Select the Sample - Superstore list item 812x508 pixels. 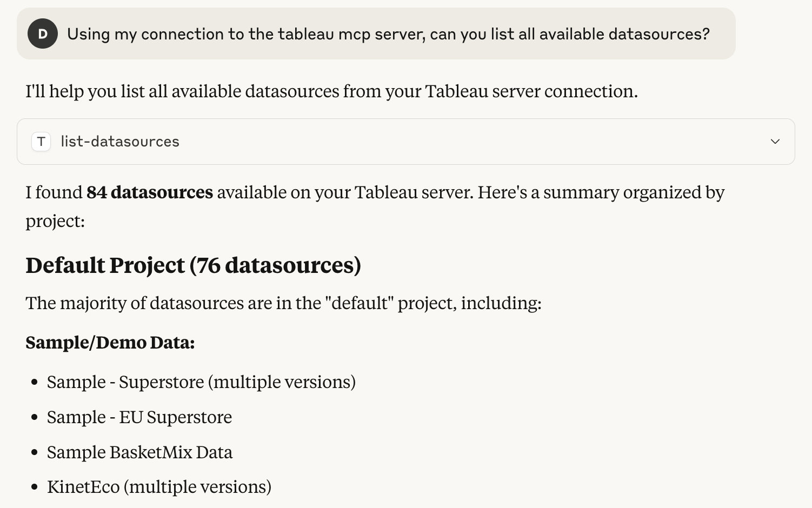click(x=201, y=382)
